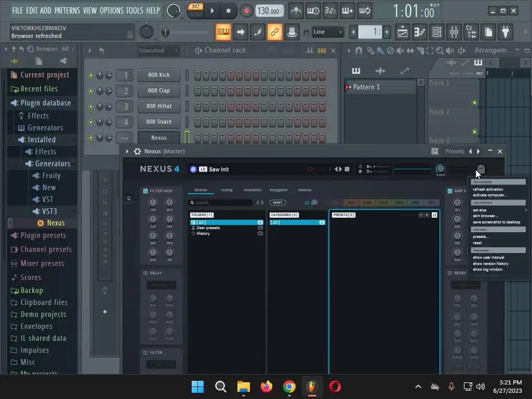Click the playlist magnet snap icon
The height and width of the screenshot is (399, 532).
358,50
